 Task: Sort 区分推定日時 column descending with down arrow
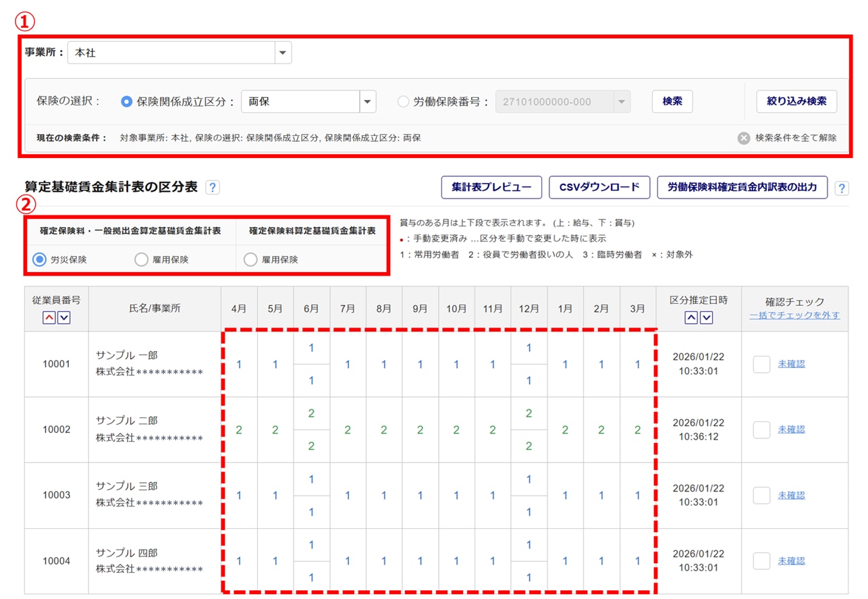click(x=706, y=317)
